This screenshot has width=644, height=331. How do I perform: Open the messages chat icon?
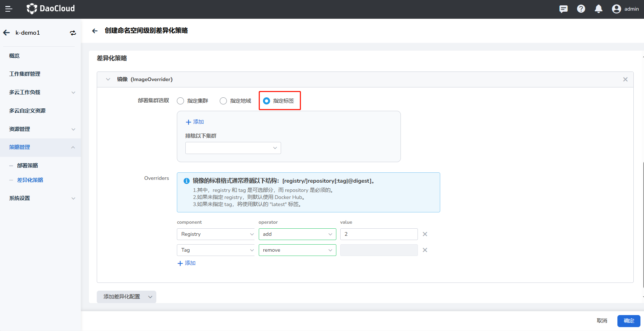563,9
